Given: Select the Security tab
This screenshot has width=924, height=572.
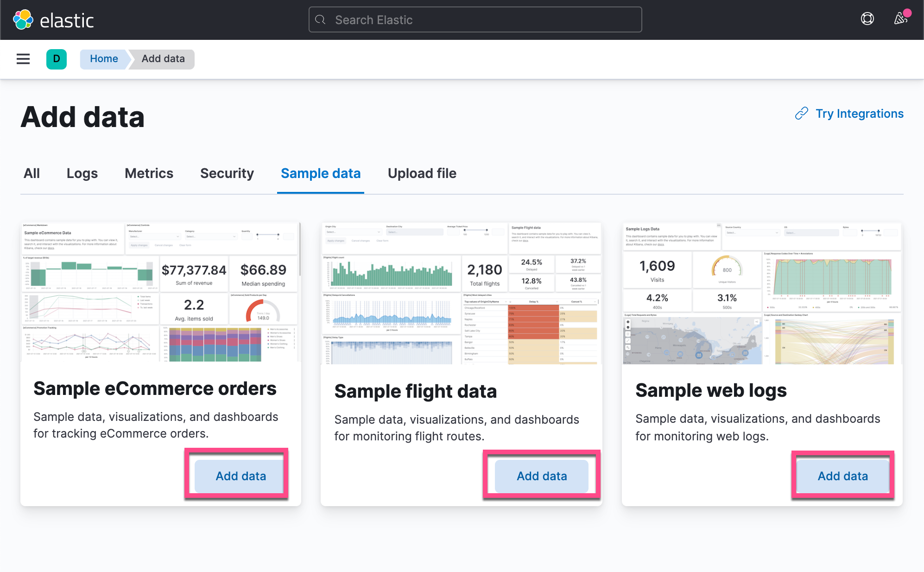Looking at the screenshot, I should pyautogui.click(x=227, y=173).
